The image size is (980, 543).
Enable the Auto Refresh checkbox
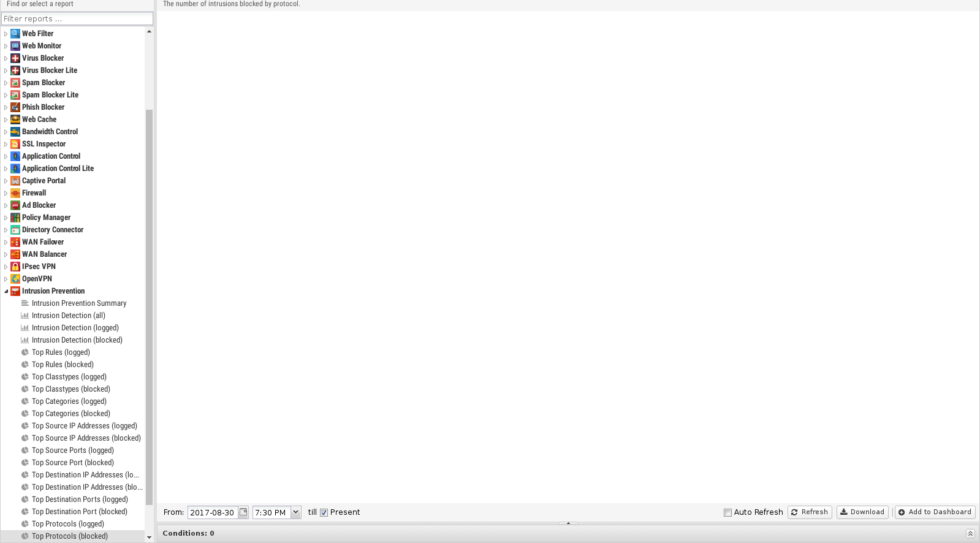click(727, 512)
